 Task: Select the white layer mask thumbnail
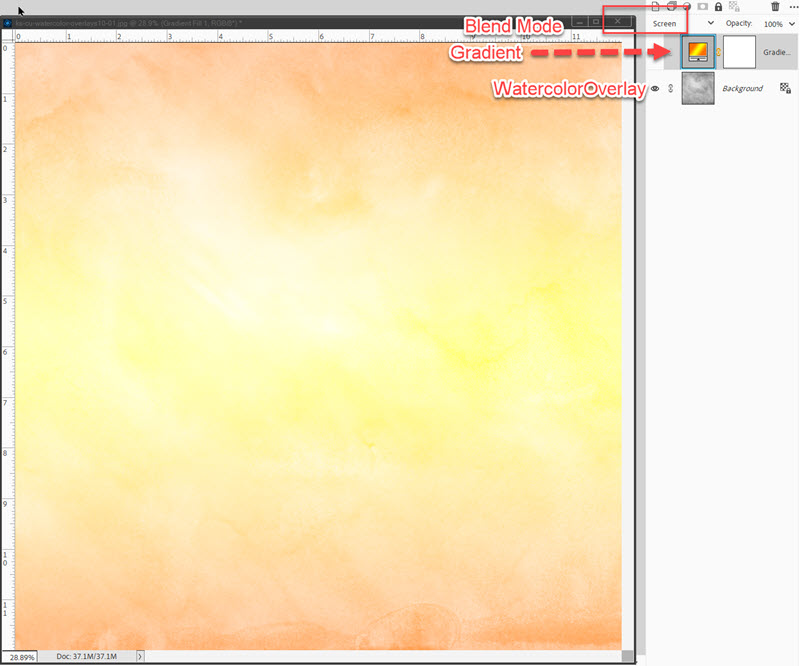[739, 52]
